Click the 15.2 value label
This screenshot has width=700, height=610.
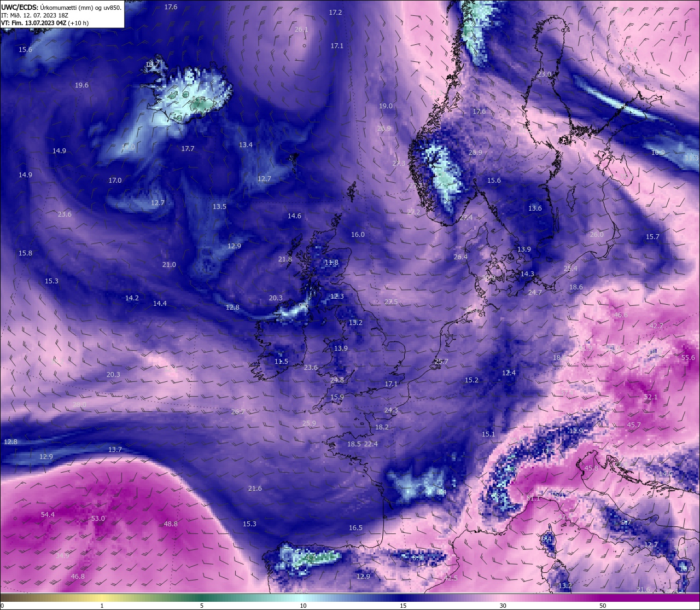coord(471,380)
